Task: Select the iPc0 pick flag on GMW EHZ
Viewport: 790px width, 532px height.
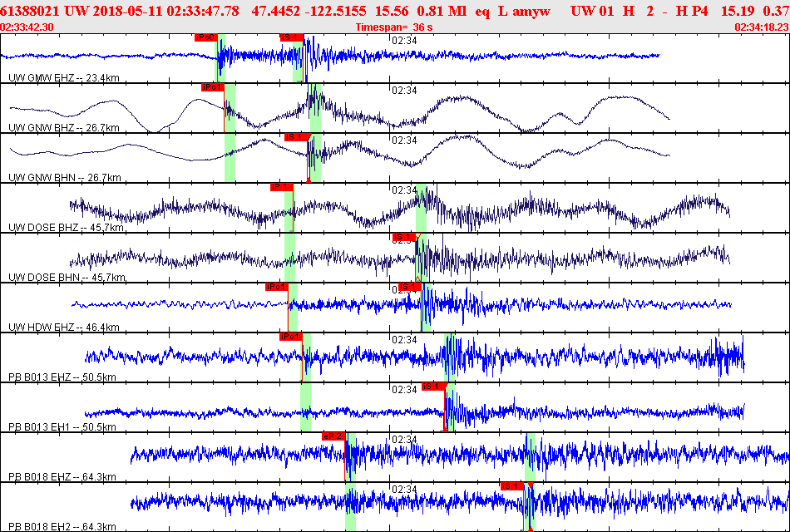Action: click(205, 37)
